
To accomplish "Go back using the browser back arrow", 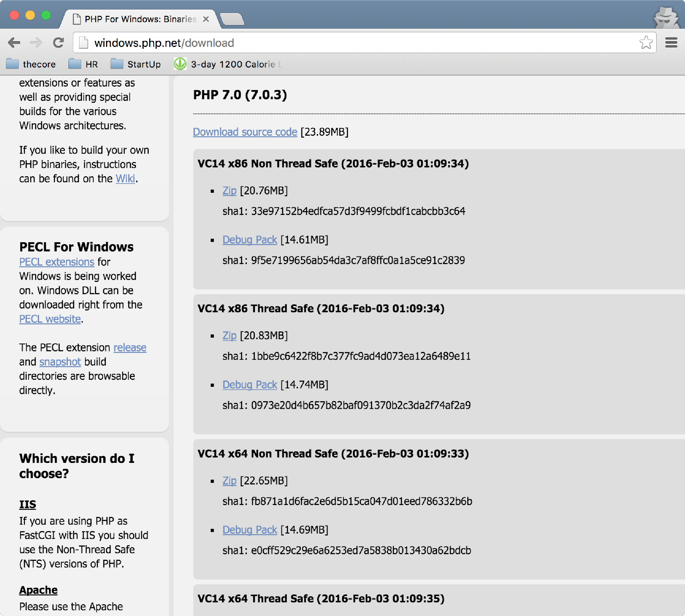I will (14, 43).
